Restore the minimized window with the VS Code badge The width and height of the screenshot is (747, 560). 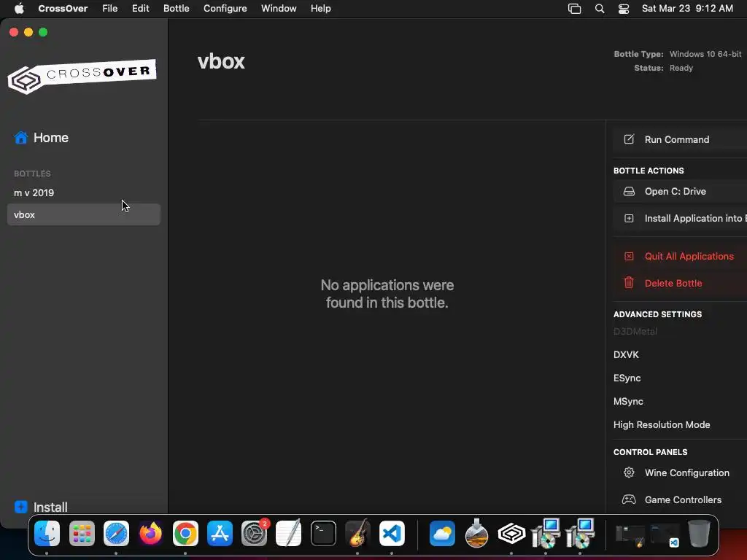pos(665,535)
